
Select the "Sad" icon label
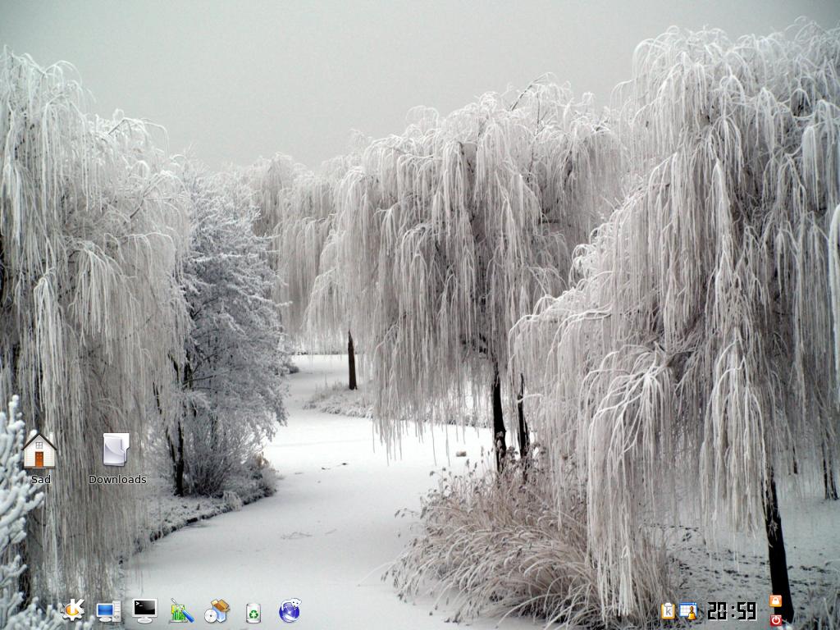tap(41, 479)
